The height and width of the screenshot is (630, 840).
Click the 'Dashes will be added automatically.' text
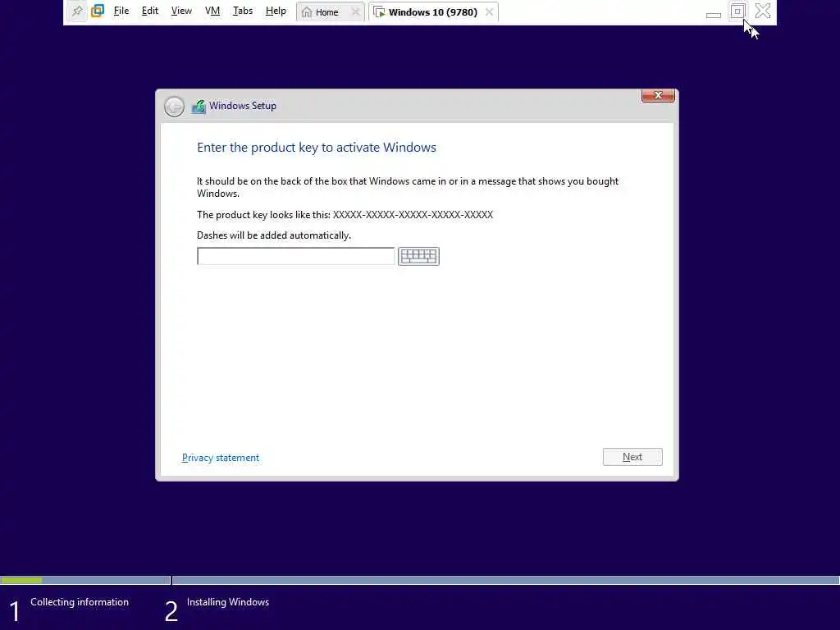click(274, 235)
